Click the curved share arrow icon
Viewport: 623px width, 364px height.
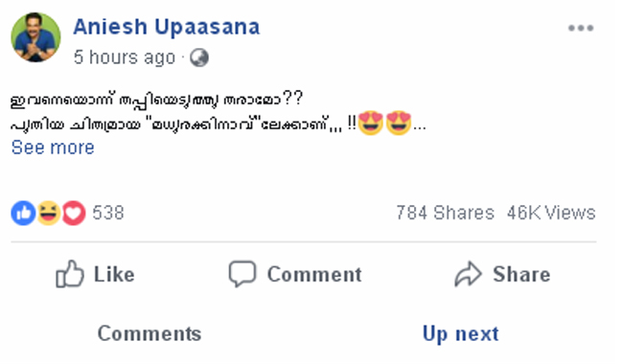(468, 274)
